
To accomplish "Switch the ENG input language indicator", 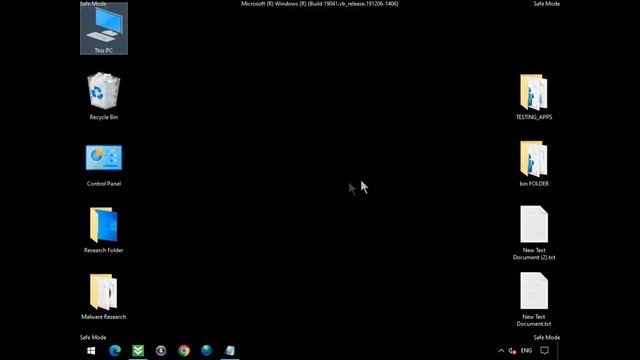I will coord(526,351).
